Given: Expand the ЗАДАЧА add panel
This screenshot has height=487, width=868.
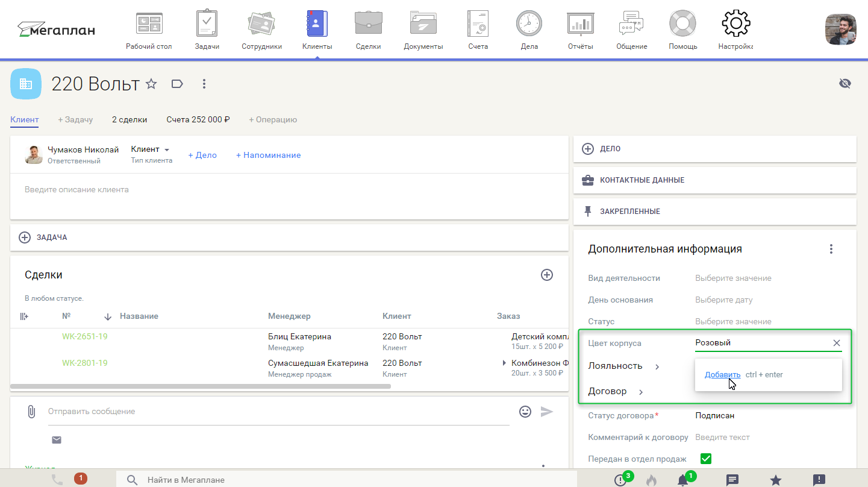Looking at the screenshot, I should pyautogui.click(x=289, y=237).
